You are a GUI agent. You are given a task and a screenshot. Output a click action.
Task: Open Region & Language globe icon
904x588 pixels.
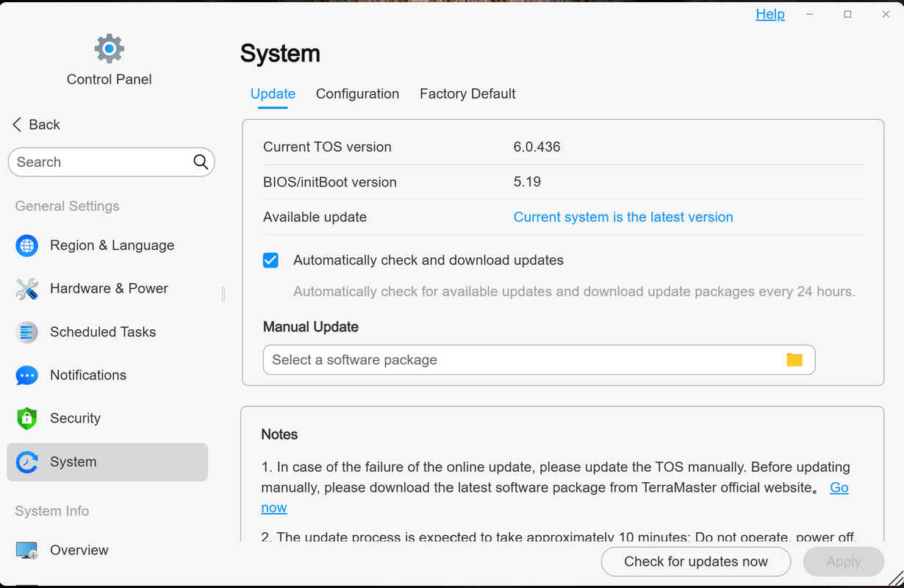tap(27, 245)
